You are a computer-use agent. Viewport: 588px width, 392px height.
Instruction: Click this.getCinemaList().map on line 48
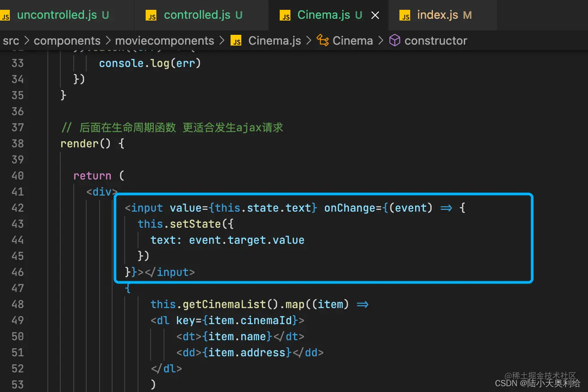pos(227,304)
